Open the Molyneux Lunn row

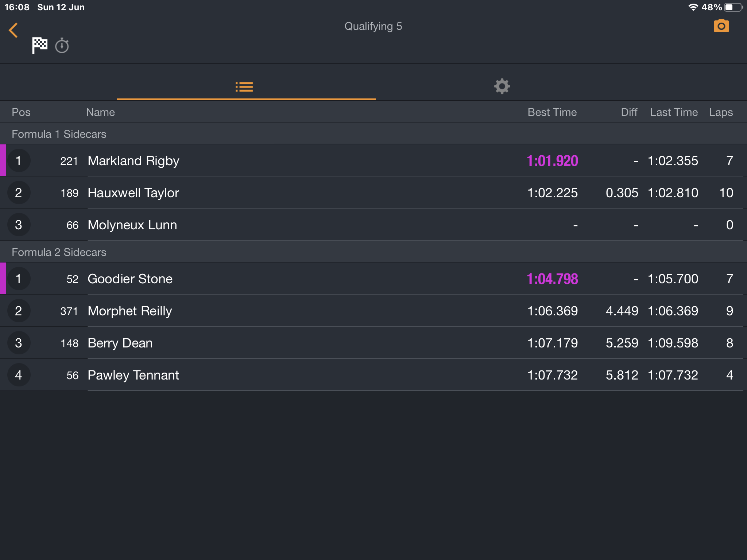click(x=373, y=225)
